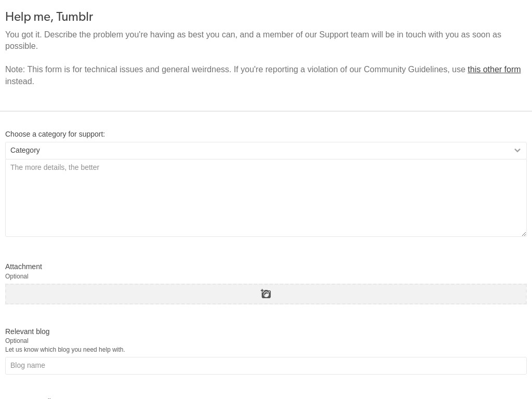
Task: Click the textarea resize handle corner
Action: point(524,234)
